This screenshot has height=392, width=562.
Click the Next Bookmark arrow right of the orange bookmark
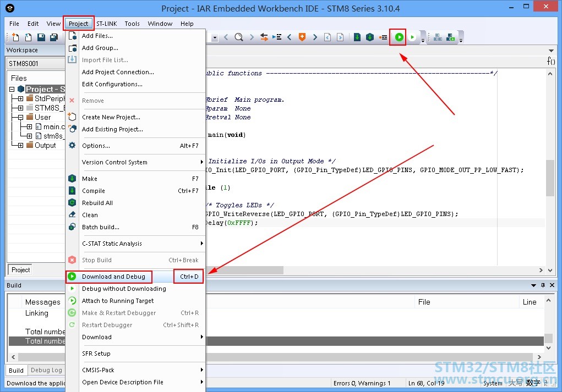315,37
